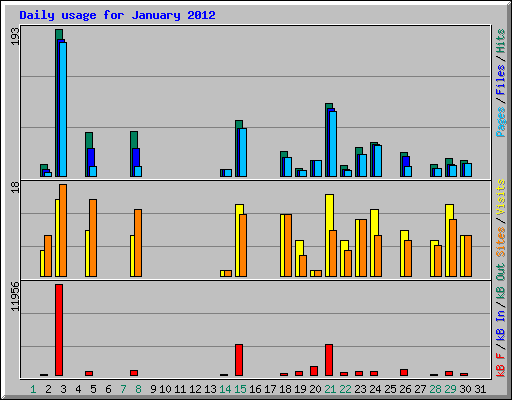This screenshot has width=512, height=400.
Task: Click day 18 on the x-axis
Action: 285,389
